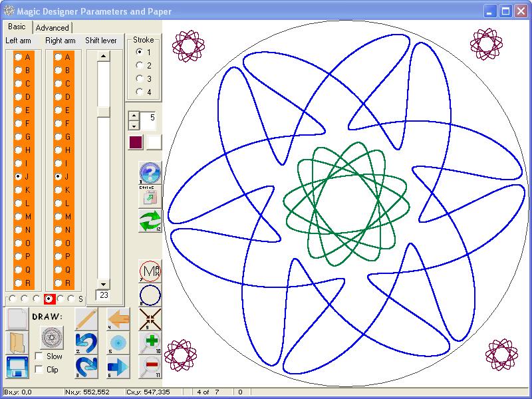Select Left arm letter M
The height and width of the screenshot is (399, 532).
tap(19, 217)
